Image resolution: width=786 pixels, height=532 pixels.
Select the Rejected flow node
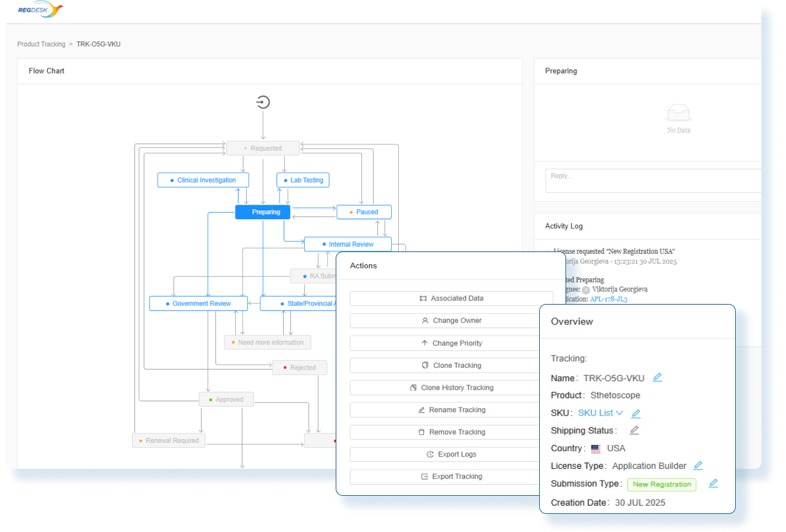(x=299, y=368)
